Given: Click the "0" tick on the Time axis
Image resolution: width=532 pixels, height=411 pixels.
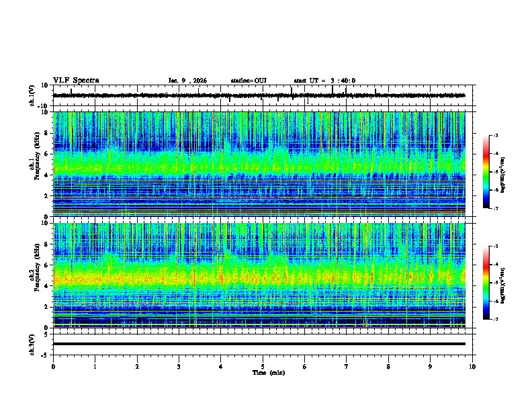Looking at the screenshot, I should coord(53,367).
